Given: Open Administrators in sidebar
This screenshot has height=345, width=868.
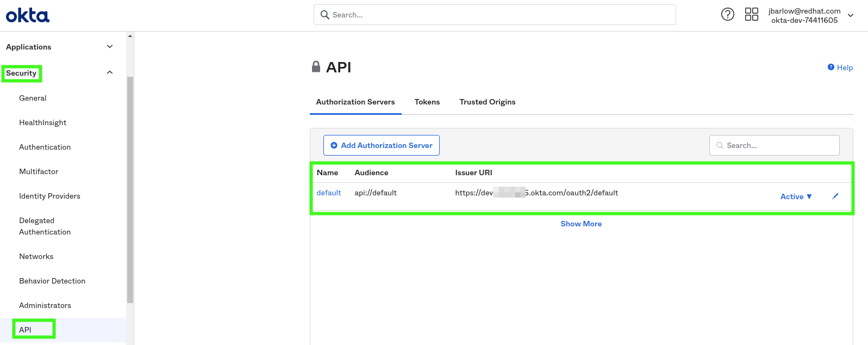Looking at the screenshot, I should (45, 305).
